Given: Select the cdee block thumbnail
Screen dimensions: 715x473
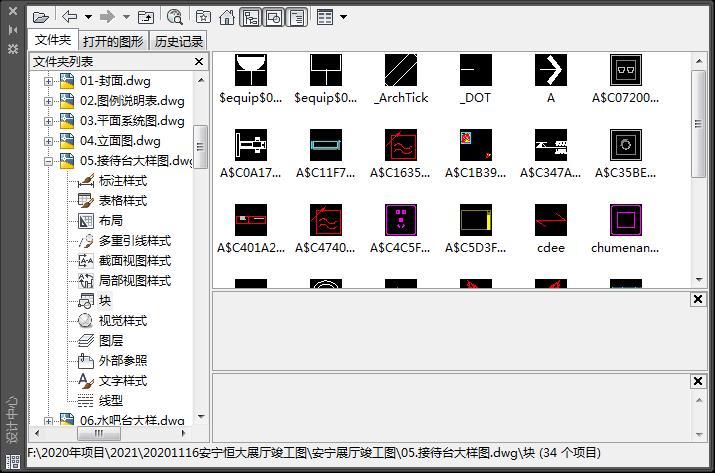Looking at the screenshot, I should 551,220.
